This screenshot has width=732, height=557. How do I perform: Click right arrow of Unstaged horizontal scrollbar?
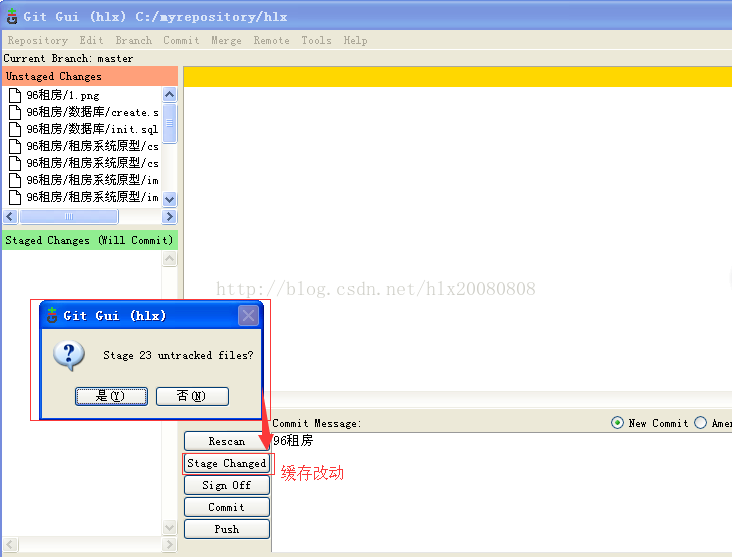point(169,217)
